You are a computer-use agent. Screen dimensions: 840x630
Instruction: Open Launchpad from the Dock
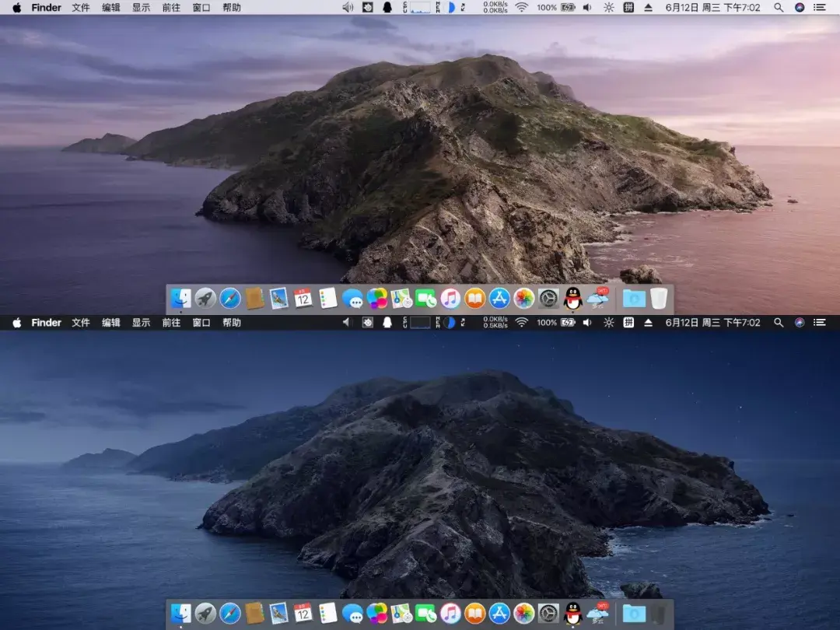(203, 298)
